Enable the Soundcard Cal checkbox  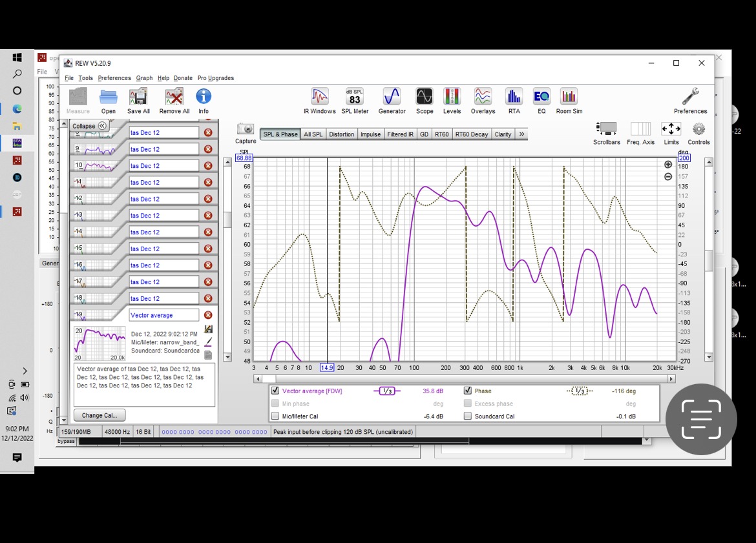pos(468,416)
